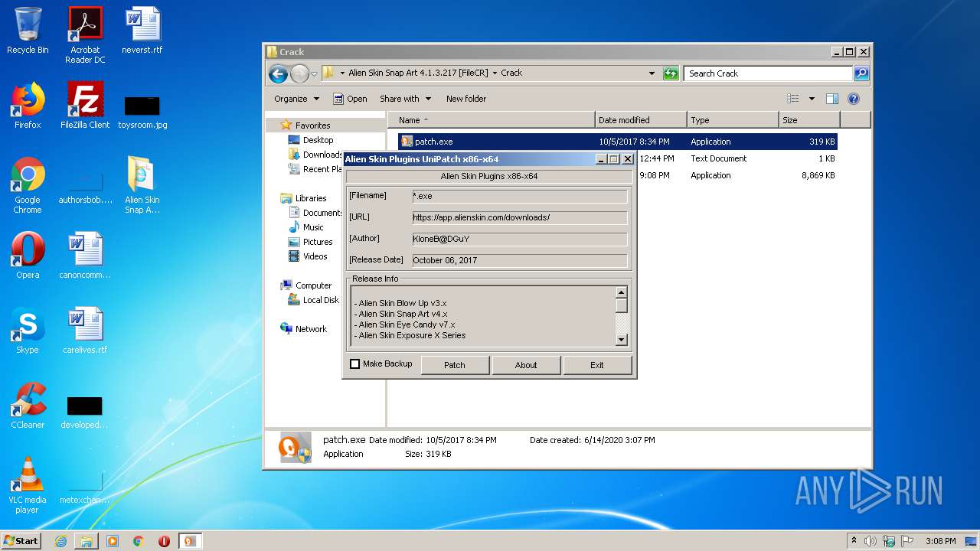Sort files by Size column
980x551 pixels.
pos(808,120)
